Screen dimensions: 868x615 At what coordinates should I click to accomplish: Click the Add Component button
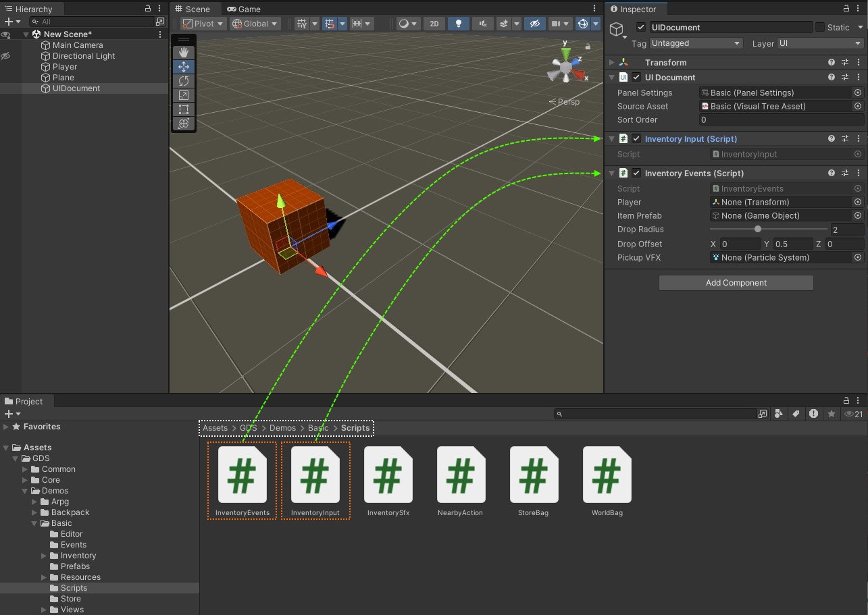[x=736, y=283]
